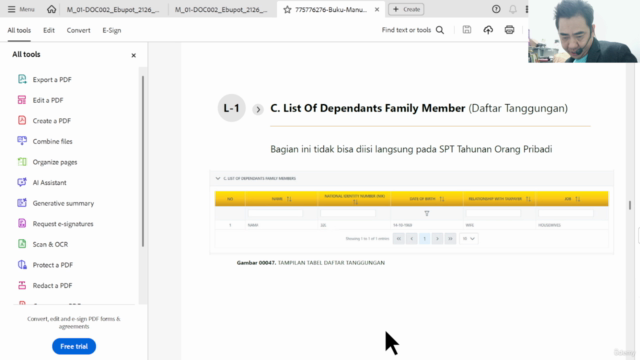The image size is (640, 360).
Task: Click the Name column filter field
Action: [x=276, y=213]
